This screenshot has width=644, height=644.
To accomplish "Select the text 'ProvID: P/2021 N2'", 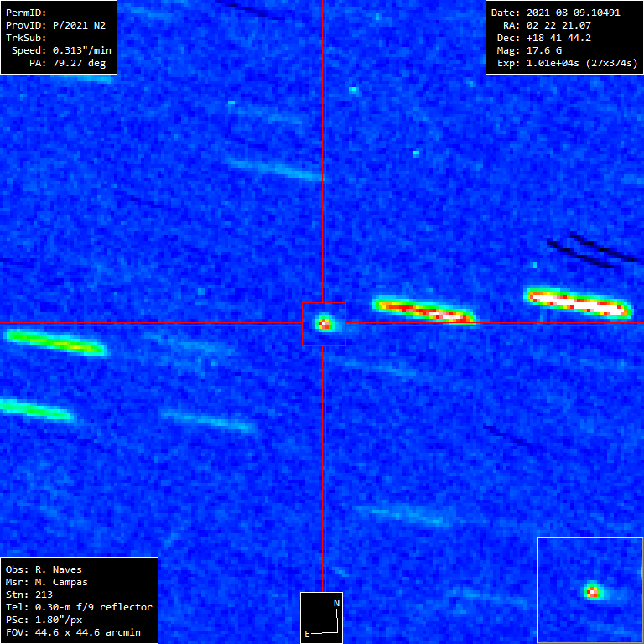I will tap(55, 25).
